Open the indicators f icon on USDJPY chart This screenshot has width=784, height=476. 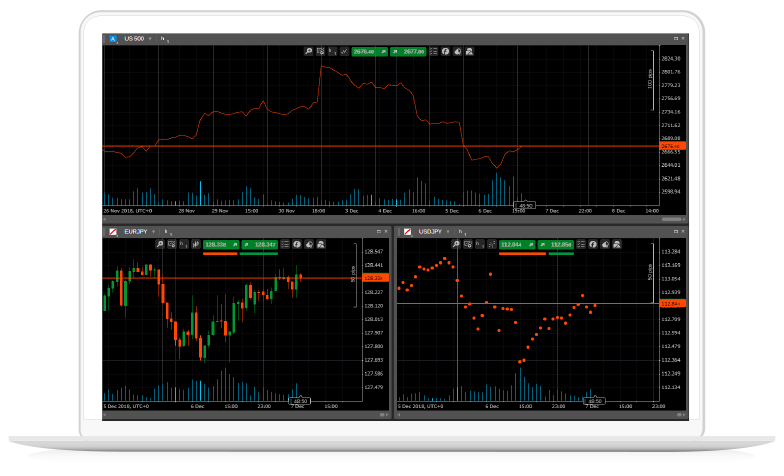[x=593, y=244]
